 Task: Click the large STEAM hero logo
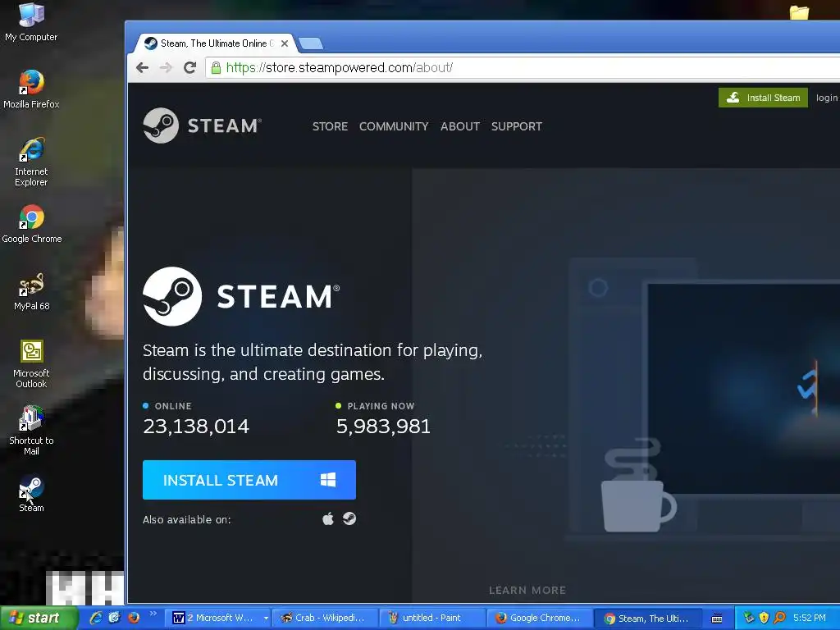click(241, 295)
